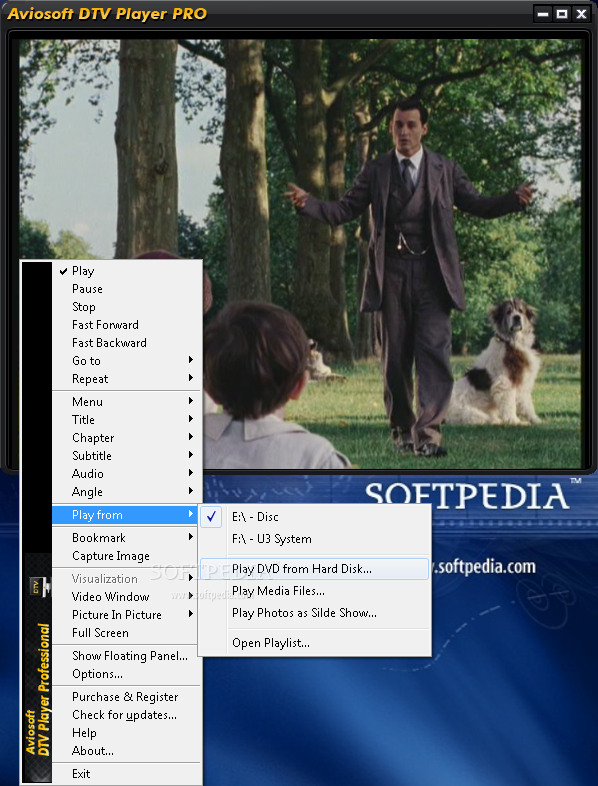Screen dimensions: 598x786
Task: Choose Exit at the menu bottom
Action: 126,773
